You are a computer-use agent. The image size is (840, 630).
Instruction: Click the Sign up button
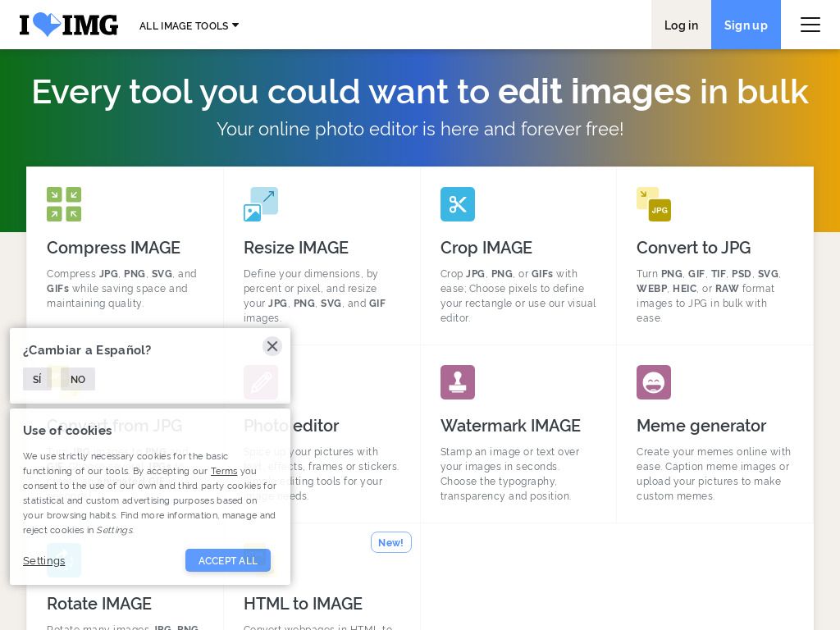pos(746,25)
